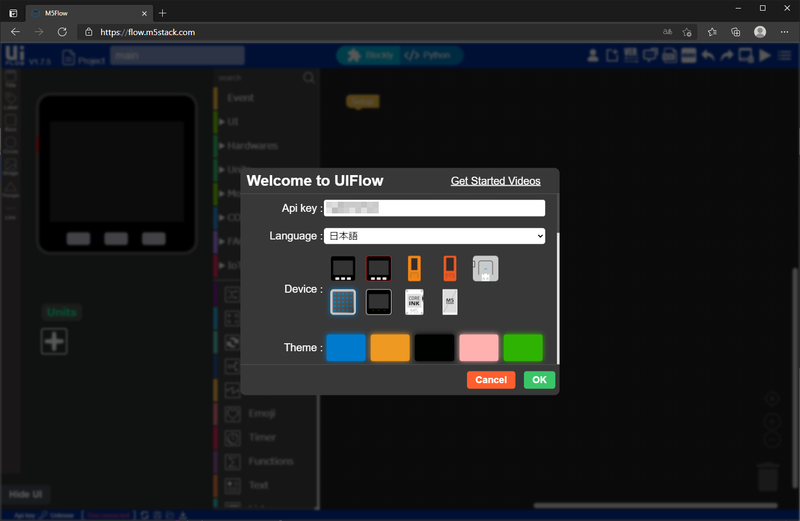Select the gray Atom Lite device

(x=485, y=268)
